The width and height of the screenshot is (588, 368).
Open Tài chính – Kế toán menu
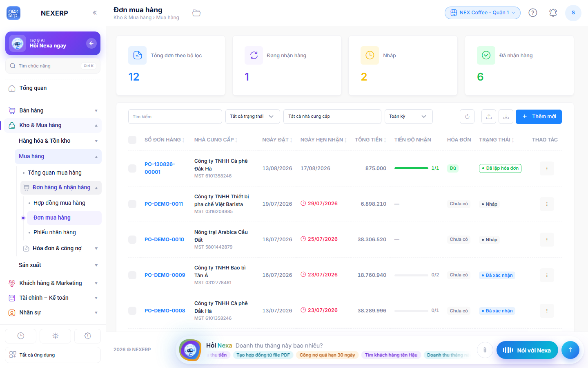tap(53, 298)
